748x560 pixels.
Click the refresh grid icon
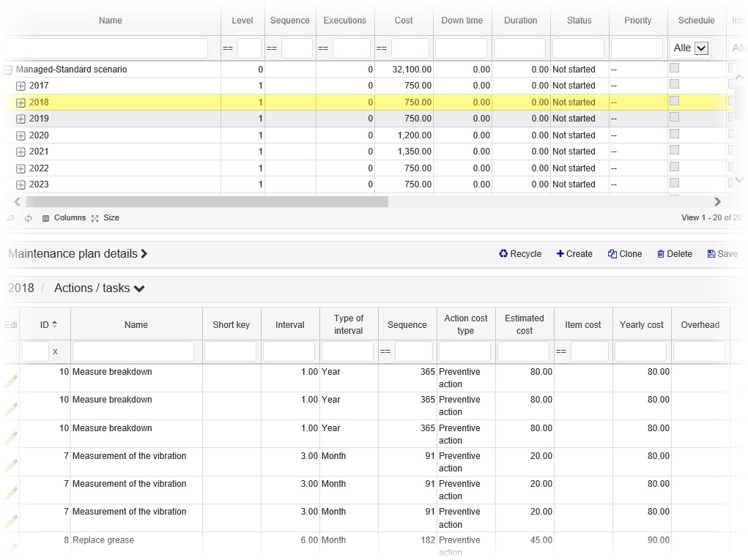click(28, 218)
